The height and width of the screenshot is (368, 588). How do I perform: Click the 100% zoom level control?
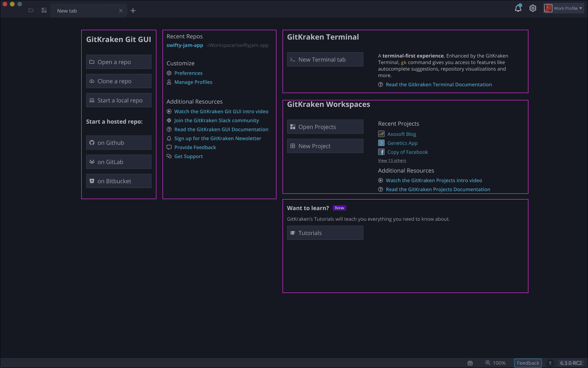[x=495, y=363]
